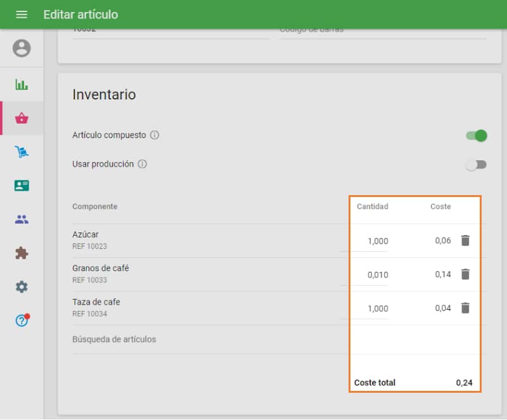Delete the Azúcar component
Screen dimensions: 507x420
point(467,240)
